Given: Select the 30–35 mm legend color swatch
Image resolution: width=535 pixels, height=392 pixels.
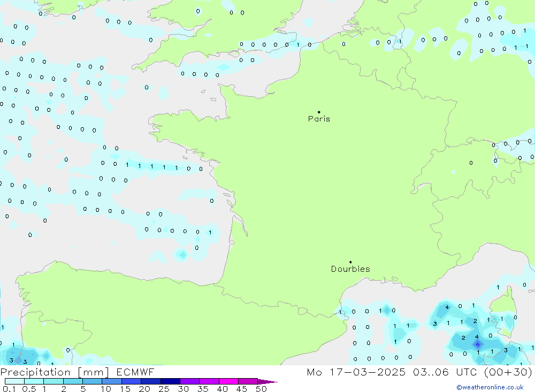Looking at the screenshot, I should coord(190,381).
